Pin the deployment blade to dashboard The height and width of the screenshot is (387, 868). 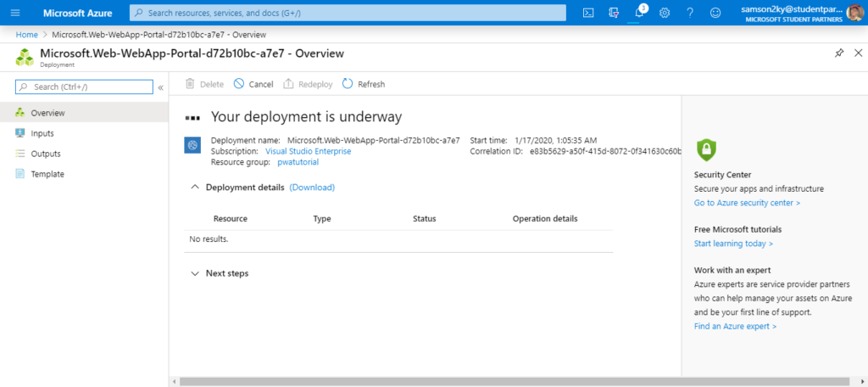[839, 53]
